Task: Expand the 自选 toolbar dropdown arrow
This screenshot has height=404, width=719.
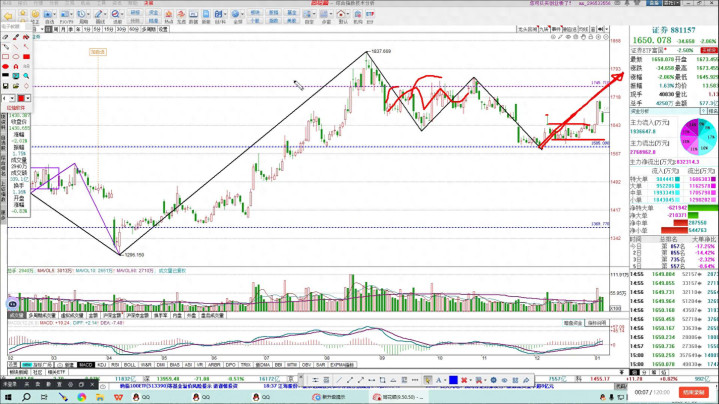Action: [x=55, y=14]
